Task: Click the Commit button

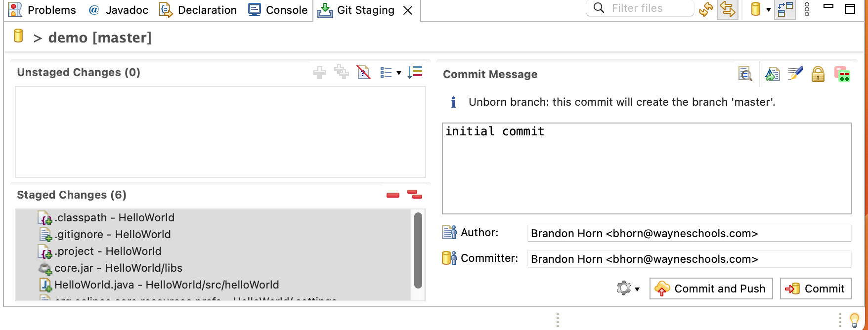Action: 816,289
